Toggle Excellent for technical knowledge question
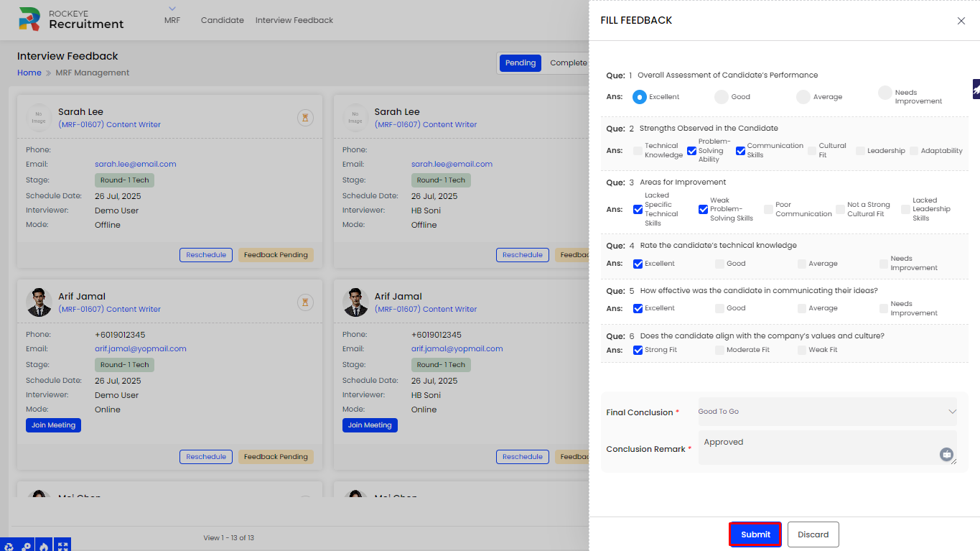 pyautogui.click(x=638, y=264)
